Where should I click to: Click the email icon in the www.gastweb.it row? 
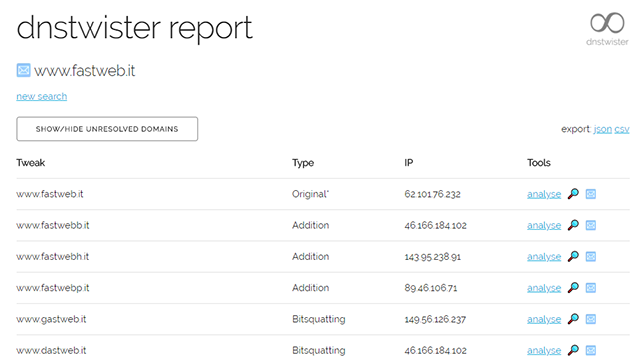[x=591, y=319]
